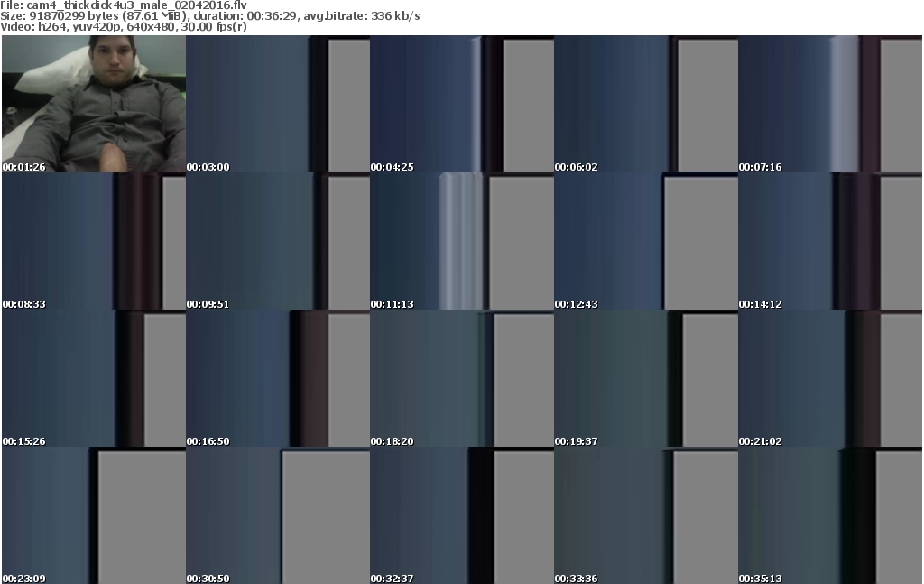924x584 pixels.
Task: Open the frame stamped 00:14:12
Action: coord(830,241)
